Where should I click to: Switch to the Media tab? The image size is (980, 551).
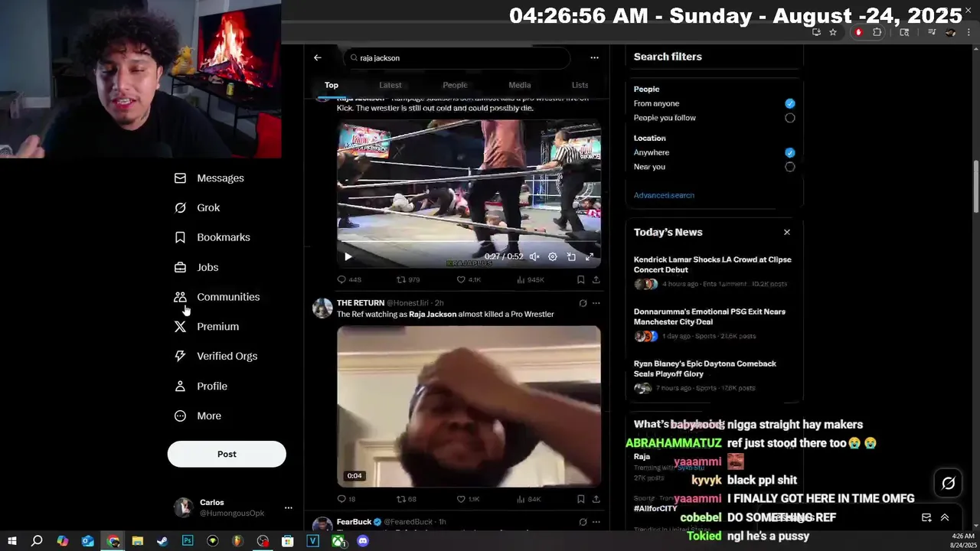pyautogui.click(x=520, y=85)
